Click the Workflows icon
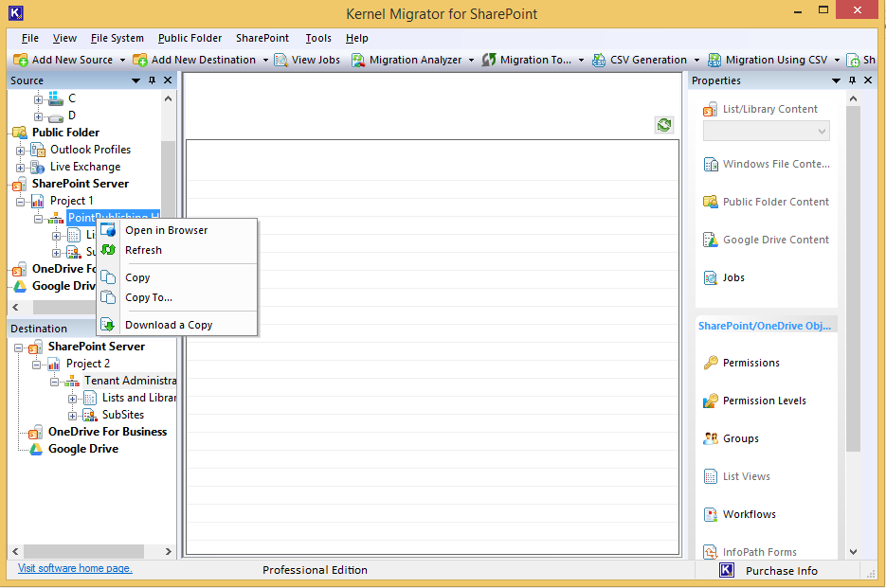Image resolution: width=886 pixels, height=588 pixels. click(711, 514)
